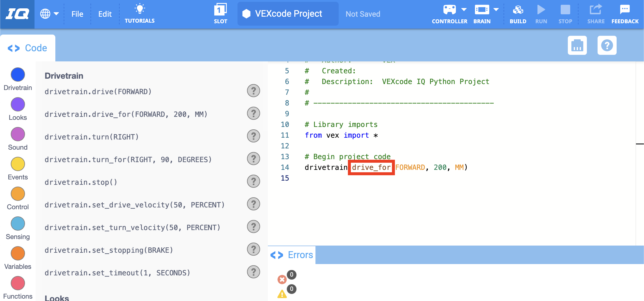Image resolution: width=644 pixels, height=301 pixels.
Task: Expand the Brain connection dropdown
Action: click(496, 9)
